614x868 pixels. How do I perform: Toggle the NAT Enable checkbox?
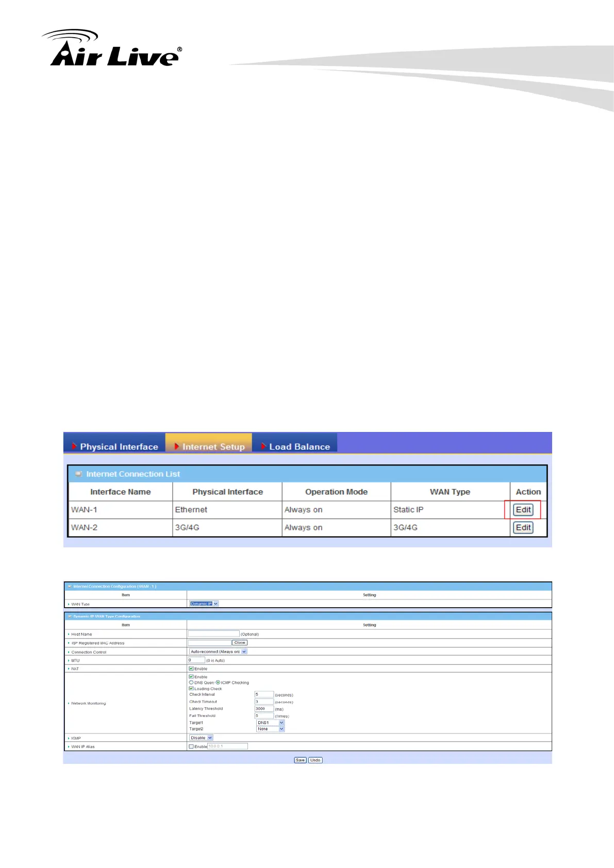[x=191, y=669]
